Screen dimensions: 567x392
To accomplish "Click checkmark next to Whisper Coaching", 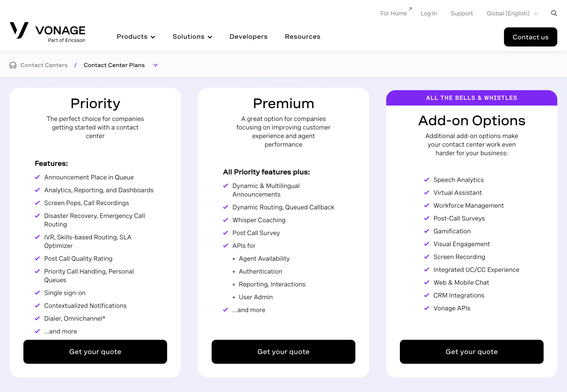I will click(226, 220).
